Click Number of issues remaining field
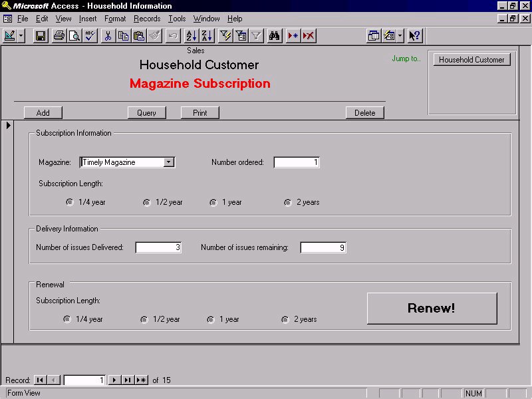The width and height of the screenshot is (532, 399). pyautogui.click(x=323, y=247)
